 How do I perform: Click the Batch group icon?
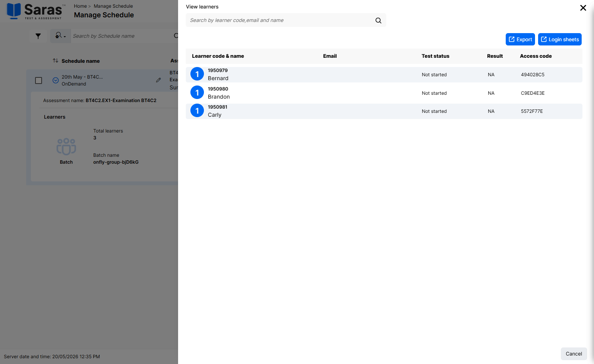point(66,146)
